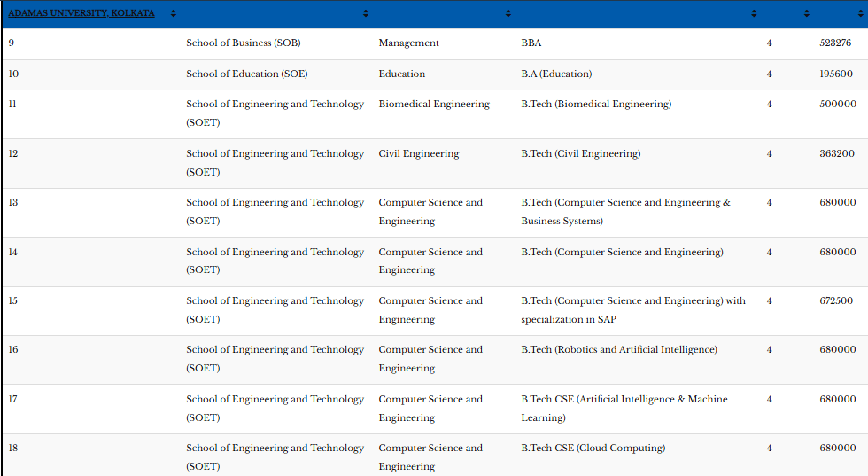Sort the program column containing BBA
Screen dimensions: 868x476
click(754, 13)
